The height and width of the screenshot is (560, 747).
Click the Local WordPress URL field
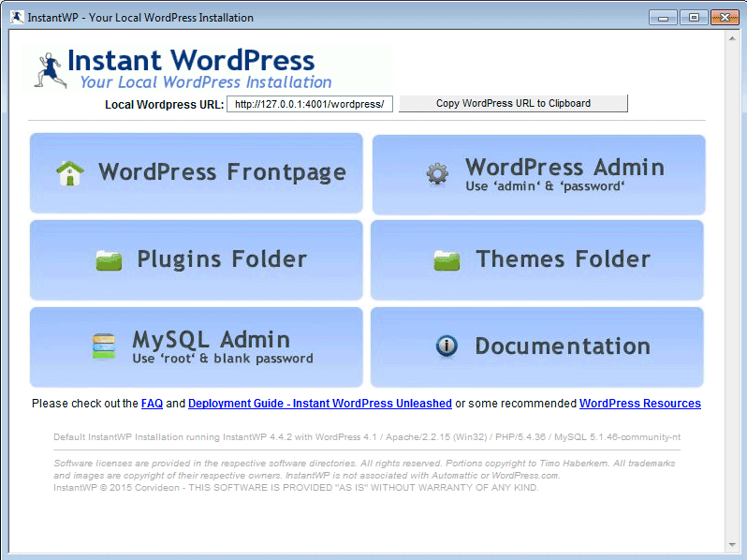coord(310,104)
